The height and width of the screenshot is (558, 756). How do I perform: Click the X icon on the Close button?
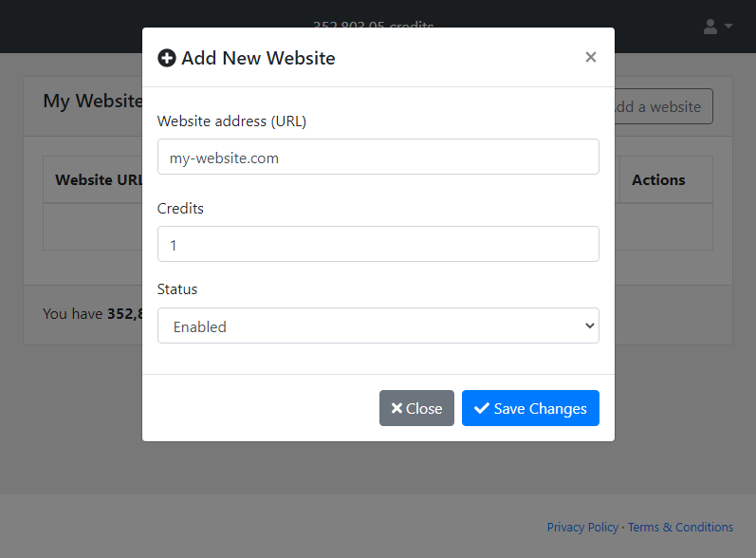[396, 408]
